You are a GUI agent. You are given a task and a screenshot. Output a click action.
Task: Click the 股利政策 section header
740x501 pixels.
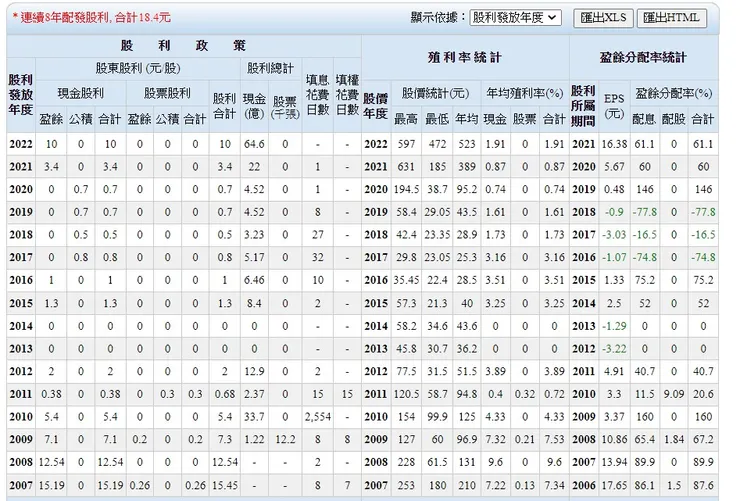(x=184, y=45)
